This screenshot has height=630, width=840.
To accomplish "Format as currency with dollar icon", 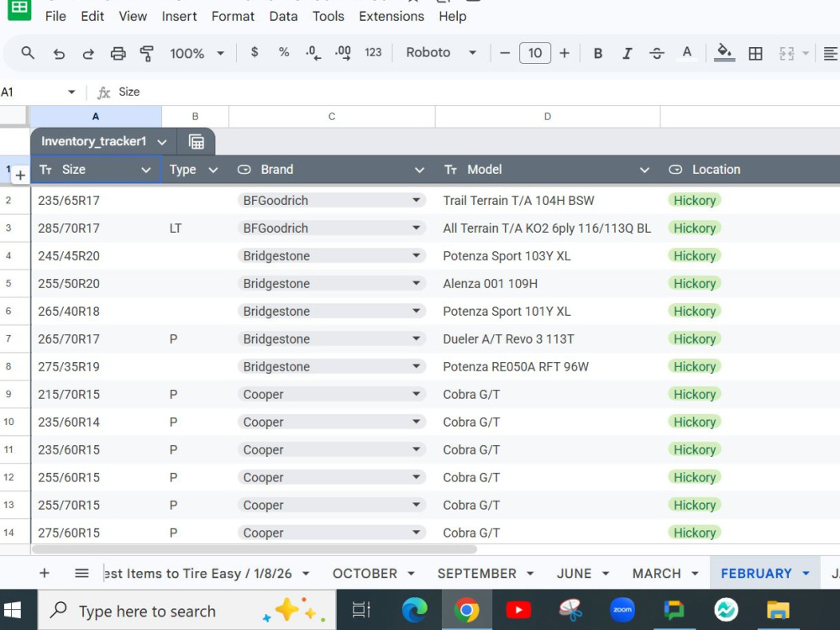I will (x=255, y=52).
